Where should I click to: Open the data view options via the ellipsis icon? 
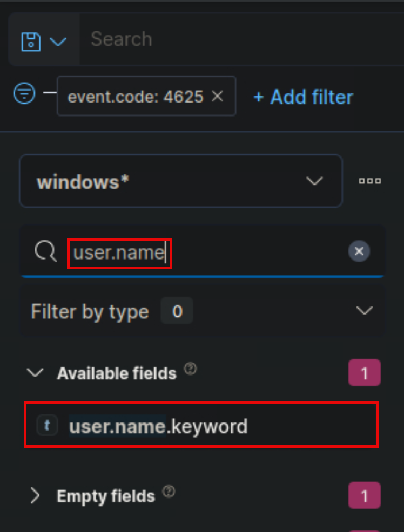tap(369, 181)
